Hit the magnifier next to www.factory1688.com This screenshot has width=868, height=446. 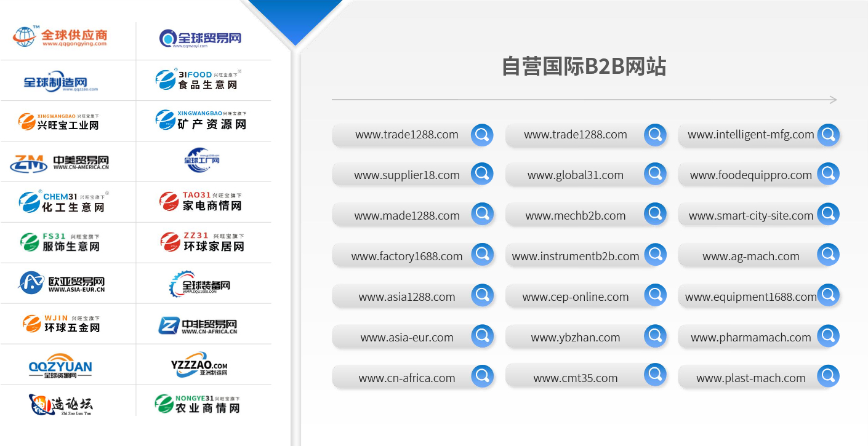click(482, 255)
